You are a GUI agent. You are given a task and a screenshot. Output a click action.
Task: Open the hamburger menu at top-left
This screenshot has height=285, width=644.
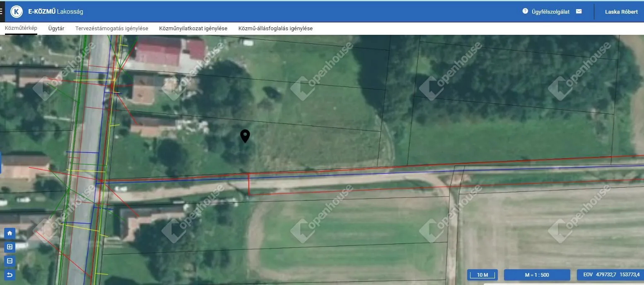2,12
